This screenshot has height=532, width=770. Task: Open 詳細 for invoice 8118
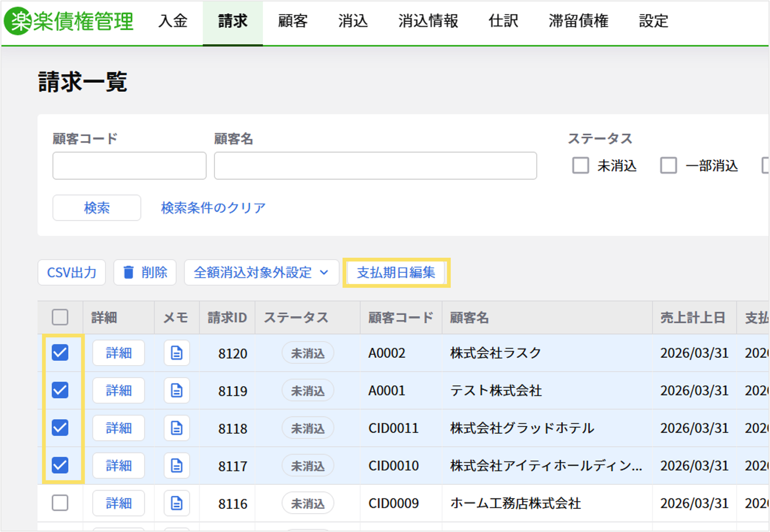point(119,428)
